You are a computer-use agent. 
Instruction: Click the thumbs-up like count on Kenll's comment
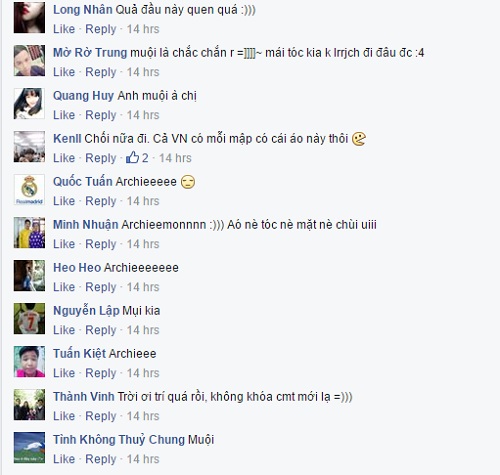pyautogui.click(x=137, y=158)
